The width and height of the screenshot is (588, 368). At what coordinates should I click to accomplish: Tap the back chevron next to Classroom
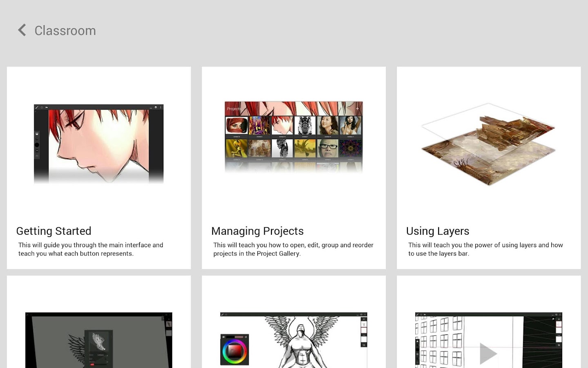point(21,30)
